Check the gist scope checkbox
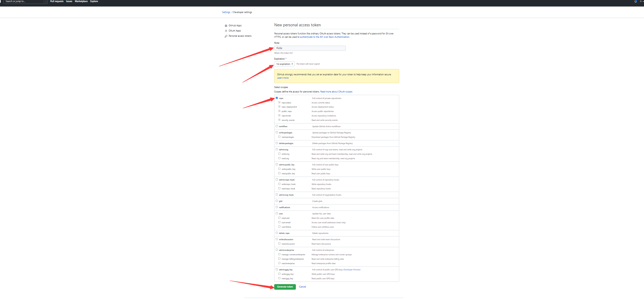 coord(277,201)
